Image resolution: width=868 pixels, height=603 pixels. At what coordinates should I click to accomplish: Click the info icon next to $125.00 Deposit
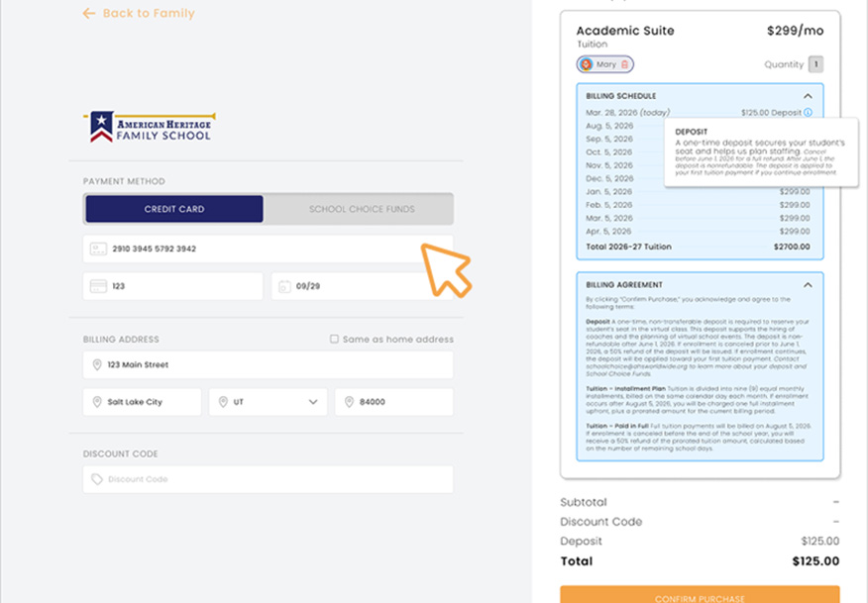click(808, 113)
